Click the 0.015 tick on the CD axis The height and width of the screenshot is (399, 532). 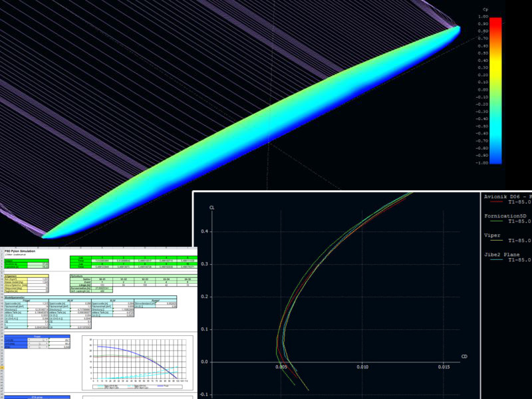(444, 367)
